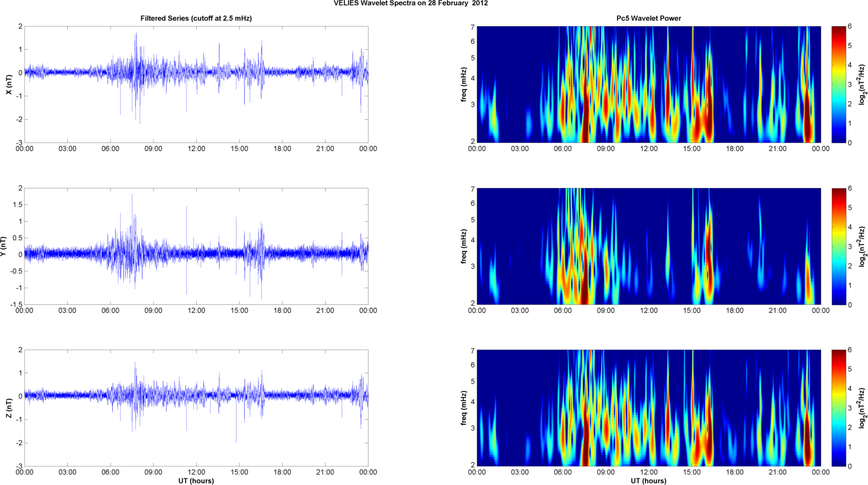The width and height of the screenshot is (868, 485).
Task: Click 'freq (mHz)' label of the top spectrogram
Action: [464, 84]
